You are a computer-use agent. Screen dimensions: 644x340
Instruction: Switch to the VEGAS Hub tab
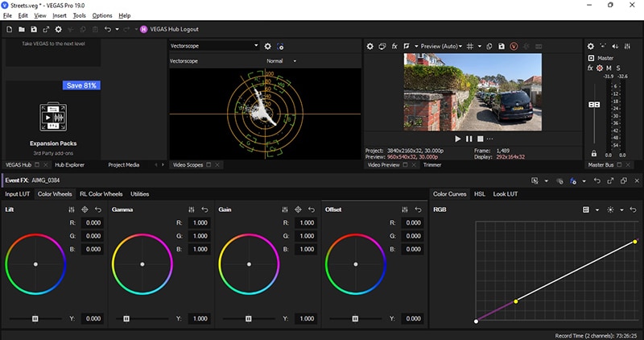18,165
